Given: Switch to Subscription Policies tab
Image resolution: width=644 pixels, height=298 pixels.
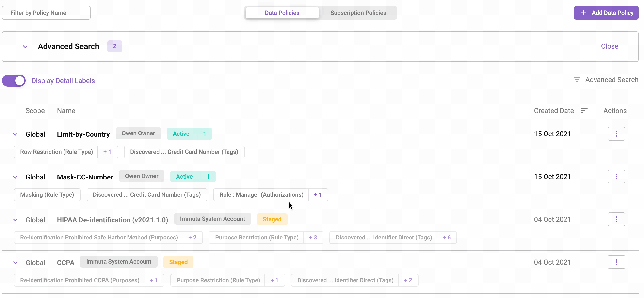Looking at the screenshot, I should 358,13.
